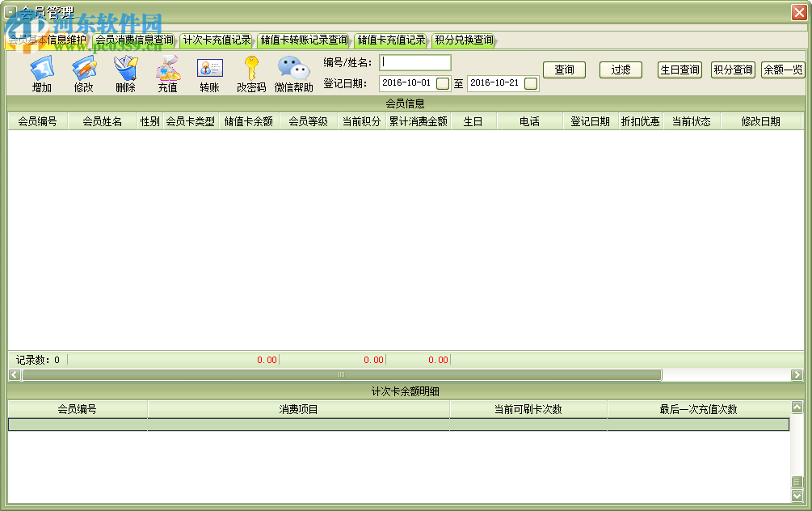
Task: Click the horizontal scrollbar thumb
Action: (342, 374)
